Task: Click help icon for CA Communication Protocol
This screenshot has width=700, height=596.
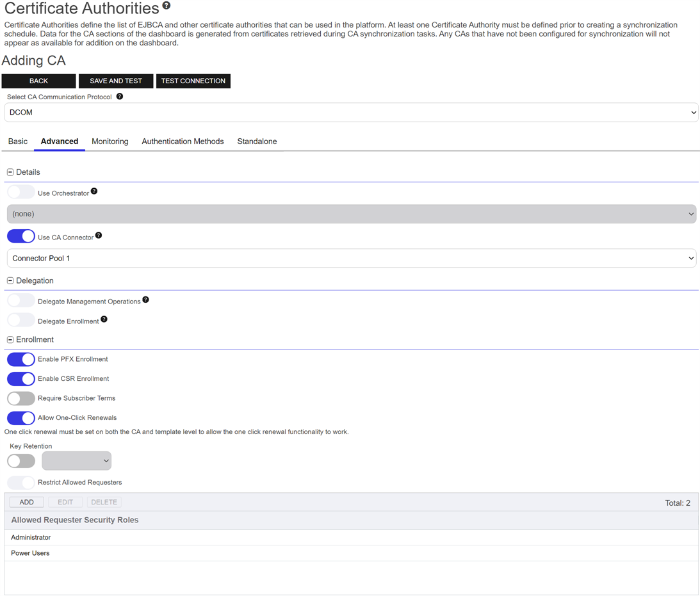Action: [120, 97]
